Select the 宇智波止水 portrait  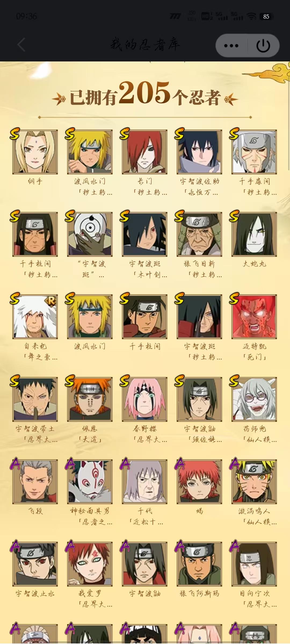point(35,564)
